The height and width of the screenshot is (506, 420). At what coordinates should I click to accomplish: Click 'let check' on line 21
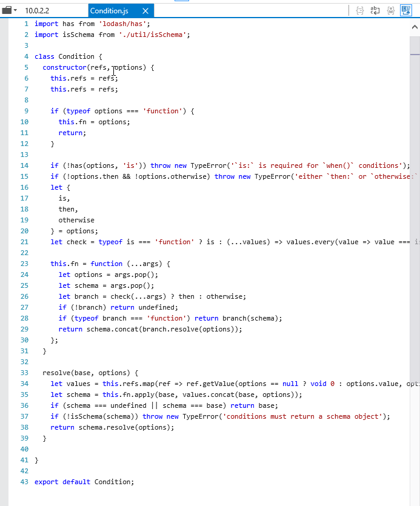pyautogui.click(x=68, y=242)
